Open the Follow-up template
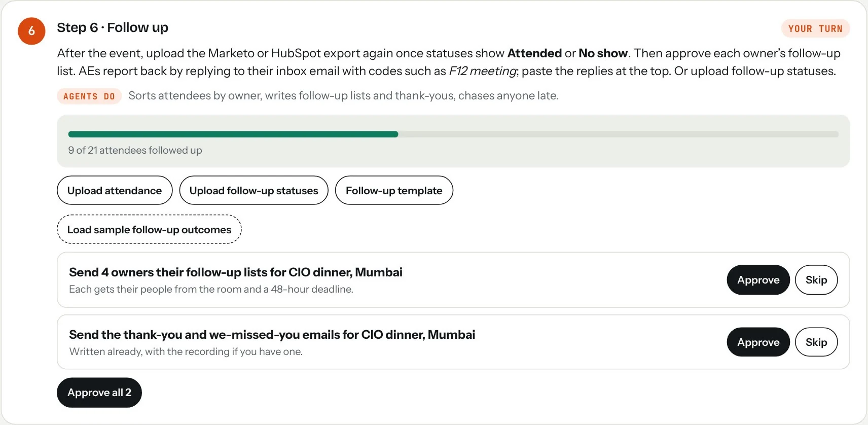Screen dimensions: 868x425 (394, 191)
